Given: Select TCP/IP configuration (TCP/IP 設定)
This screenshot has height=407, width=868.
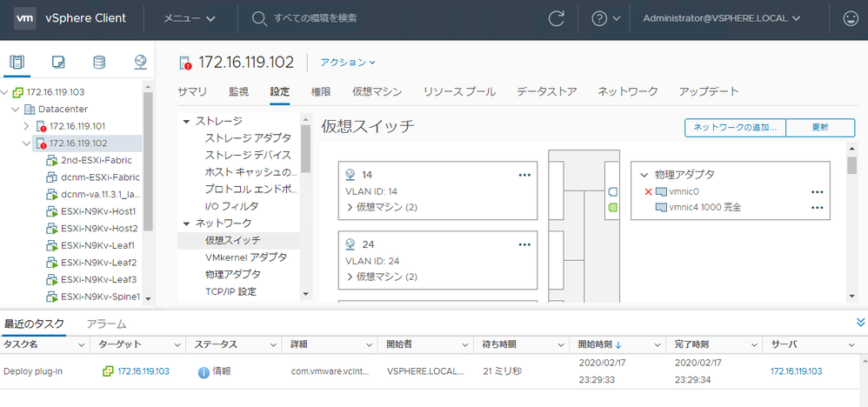Looking at the screenshot, I should click(230, 291).
